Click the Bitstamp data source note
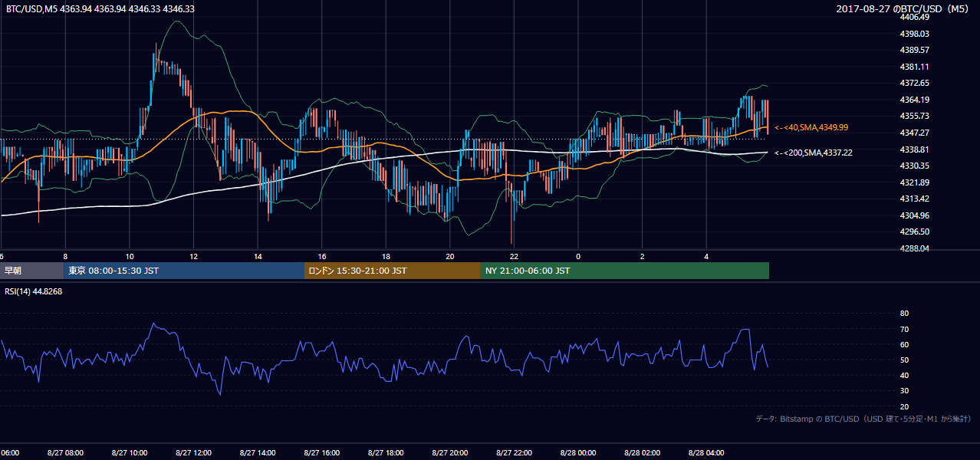The image size is (980, 460). tap(863, 419)
